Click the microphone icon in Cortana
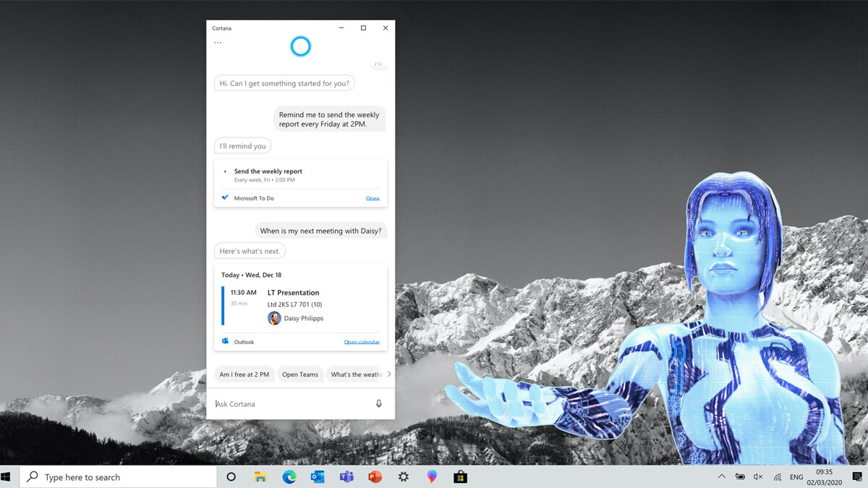This screenshot has height=488, width=868. click(x=378, y=403)
